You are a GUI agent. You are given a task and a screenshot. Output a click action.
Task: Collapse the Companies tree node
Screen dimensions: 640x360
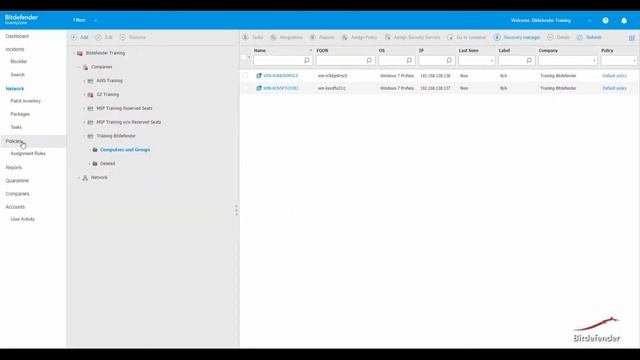pos(79,67)
